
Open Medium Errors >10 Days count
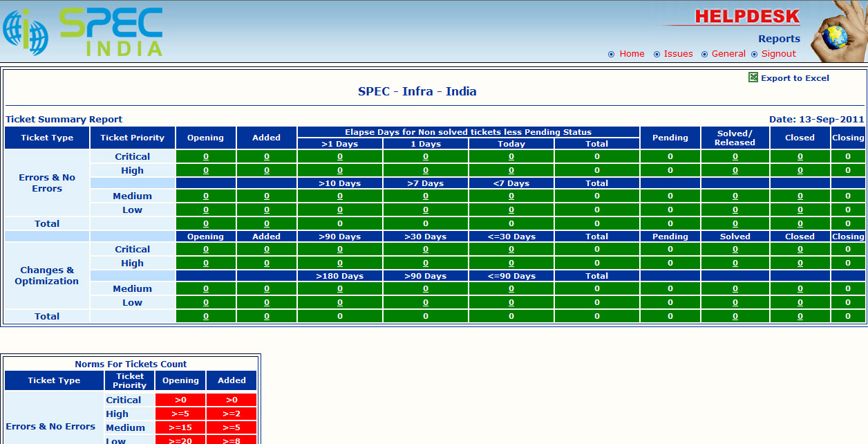(x=340, y=196)
